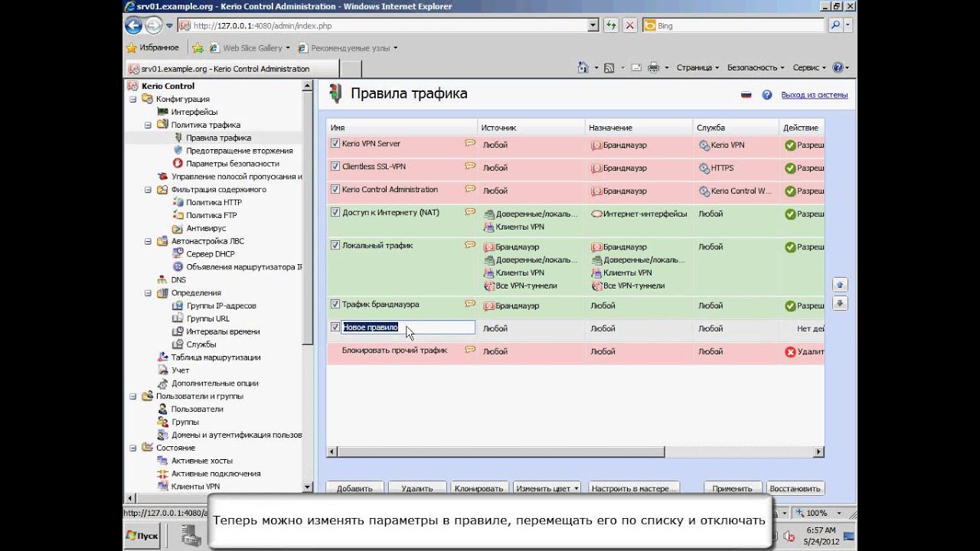Toggle Kerio VPN Server rule checkbox
The image size is (980, 551).
pyautogui.click(x=335, y=143)
